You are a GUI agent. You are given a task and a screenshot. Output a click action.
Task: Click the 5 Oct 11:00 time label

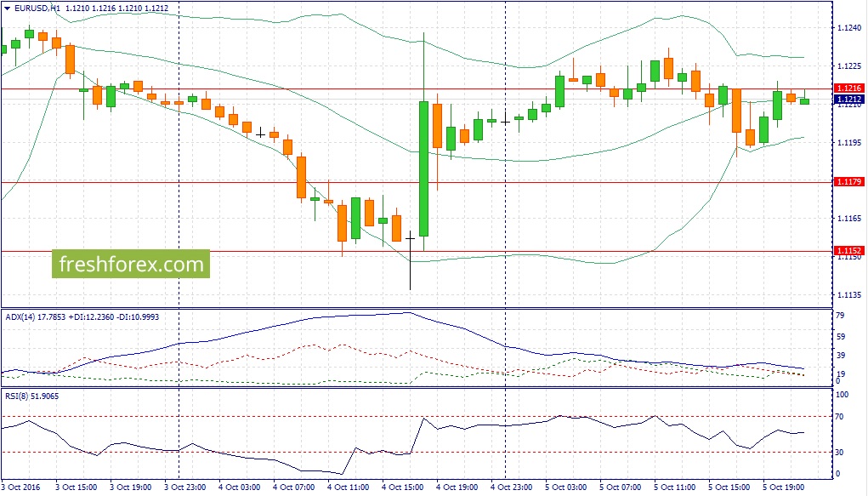pyautogui.click(x=675, y=487)
